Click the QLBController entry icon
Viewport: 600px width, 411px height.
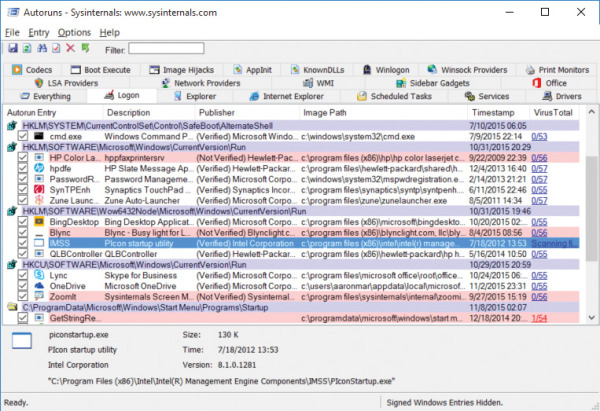pyautogui.click(x=39, y=254)
